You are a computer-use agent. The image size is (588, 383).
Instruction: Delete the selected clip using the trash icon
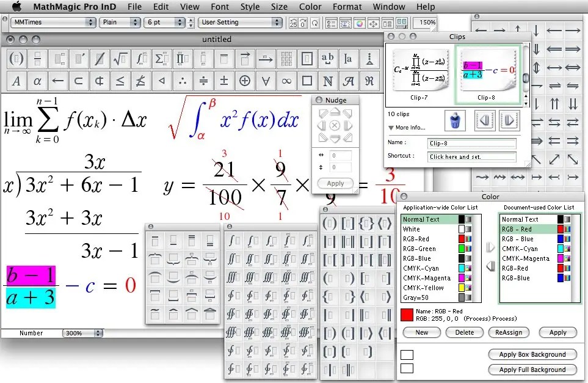(x=455, y=120)
